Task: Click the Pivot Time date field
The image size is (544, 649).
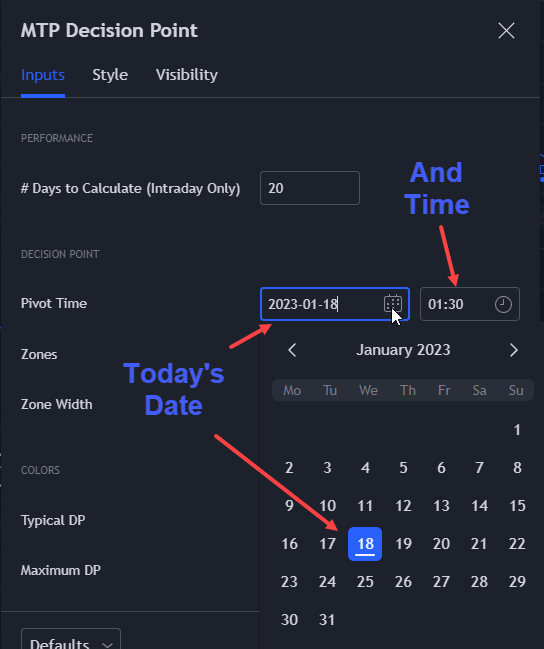Action: point(335,304)
